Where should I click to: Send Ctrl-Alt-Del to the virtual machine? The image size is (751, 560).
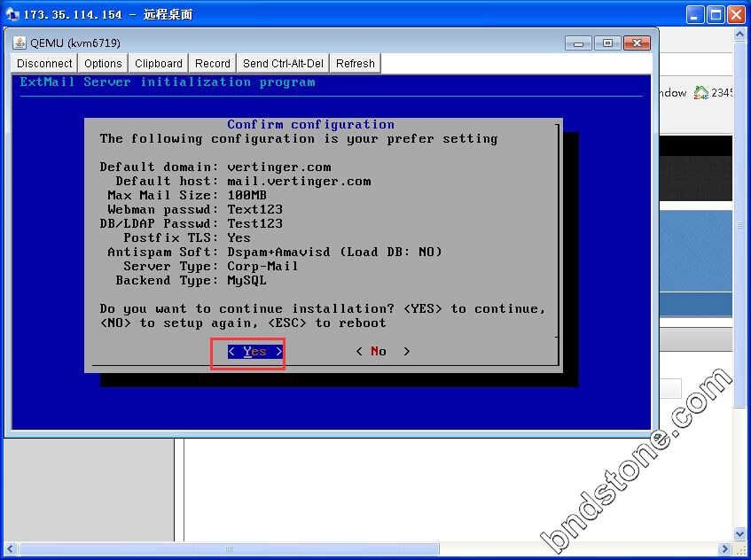[x=283, y=63]
